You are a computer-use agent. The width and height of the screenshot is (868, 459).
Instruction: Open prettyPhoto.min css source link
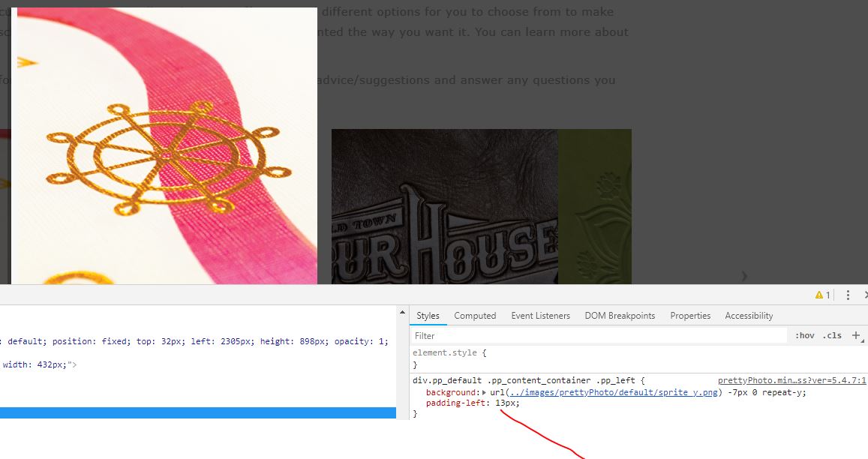click(x=791, y=381)
